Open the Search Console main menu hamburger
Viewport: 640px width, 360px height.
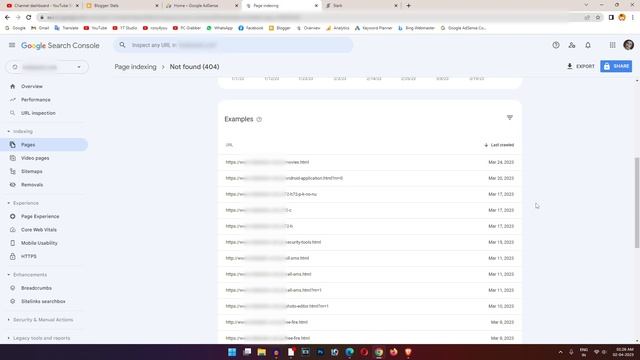coord(12,45)
